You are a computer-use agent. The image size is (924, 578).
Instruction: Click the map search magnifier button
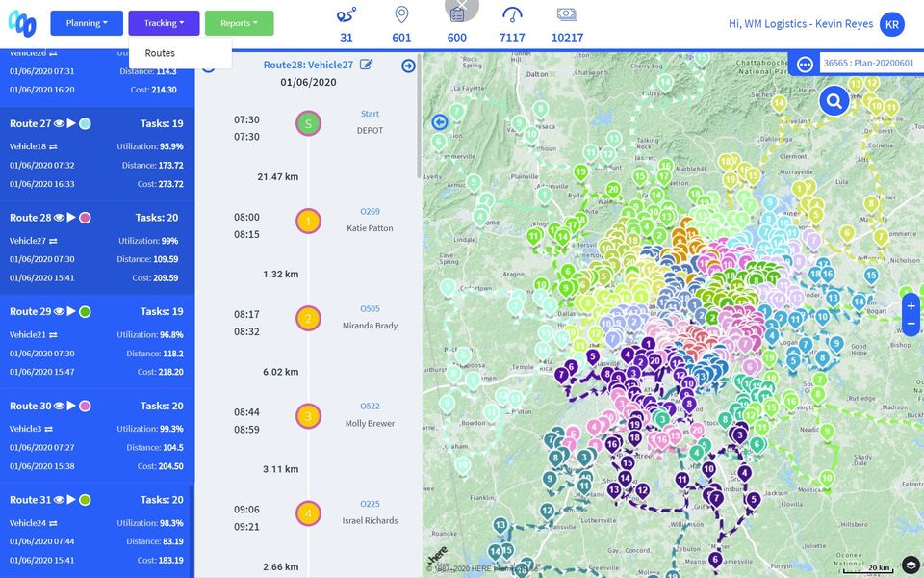coord(834,101)
